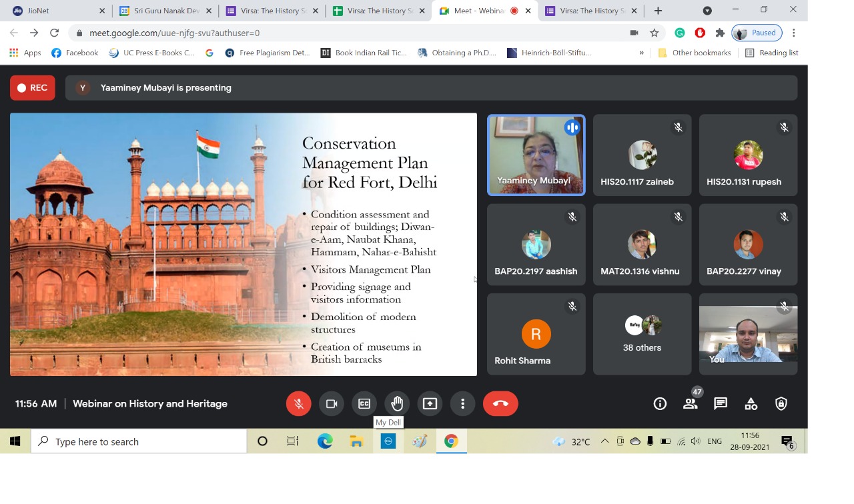
Task: Unmute the microphone
Action: coord(298,404)
